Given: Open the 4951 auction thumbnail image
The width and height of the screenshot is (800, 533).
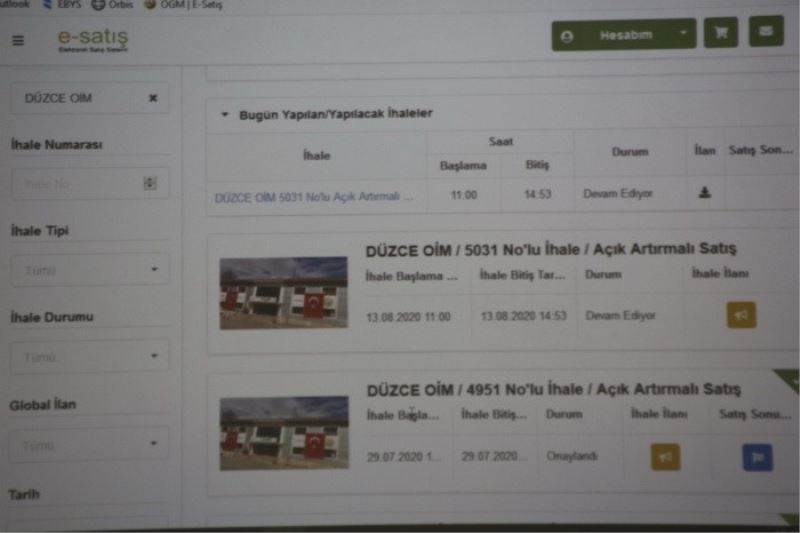Looking at the screenshot, I should click(284, 433).
